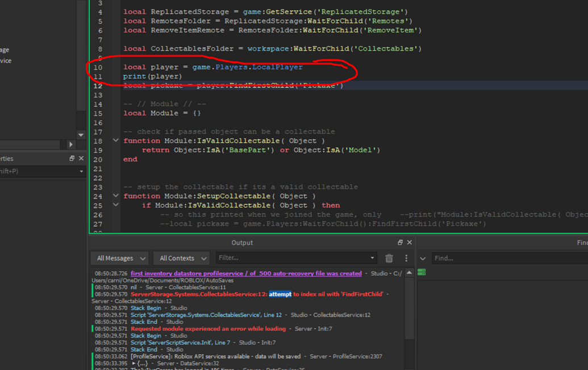The height and width of the screenshot is (370, 588).
Task: Open the All Contexts dropdown
Action: pos(181,258)
